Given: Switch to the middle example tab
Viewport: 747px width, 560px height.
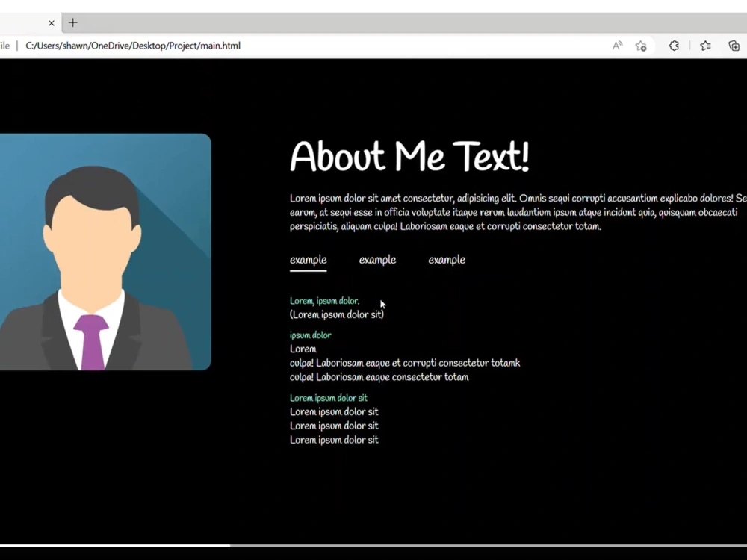Looking at the screenshot, I should [377, 260].
